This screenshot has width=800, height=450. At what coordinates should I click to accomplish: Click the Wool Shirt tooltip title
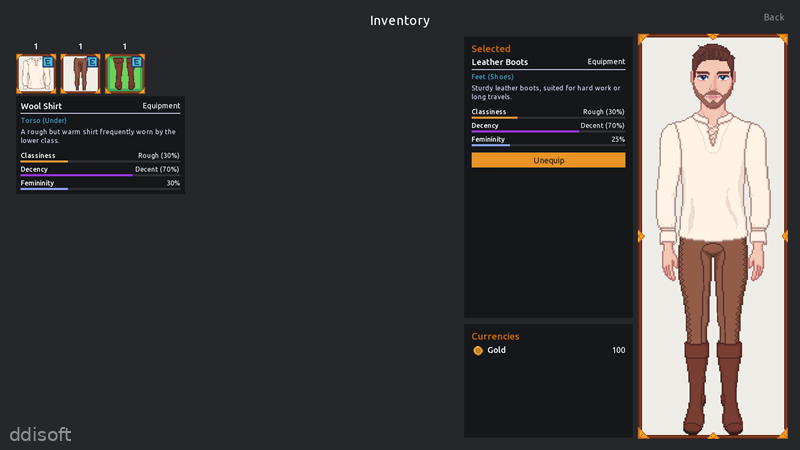(x=41, y=106)
